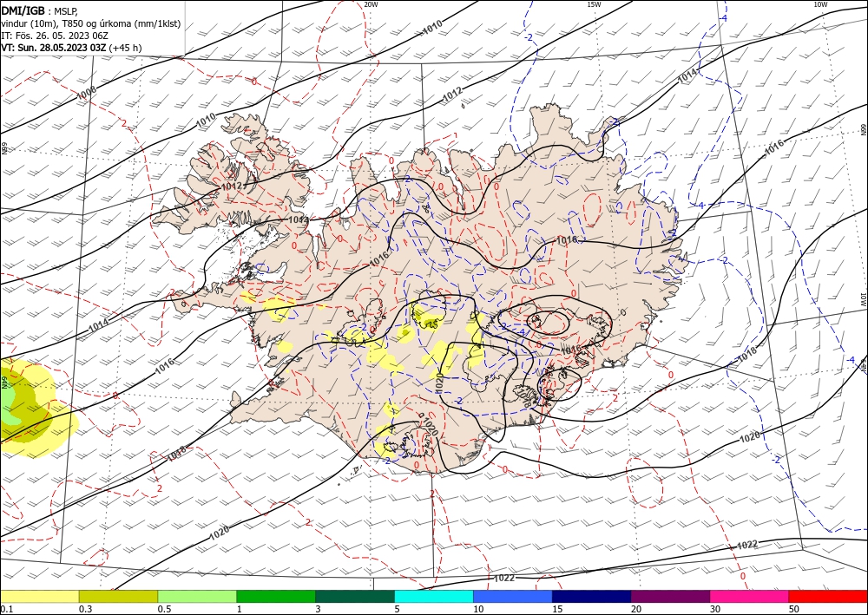The width and height of the screenshot is (868, 615).
Task: Click the '15W' longitude label
Action: tap(594, 4)
